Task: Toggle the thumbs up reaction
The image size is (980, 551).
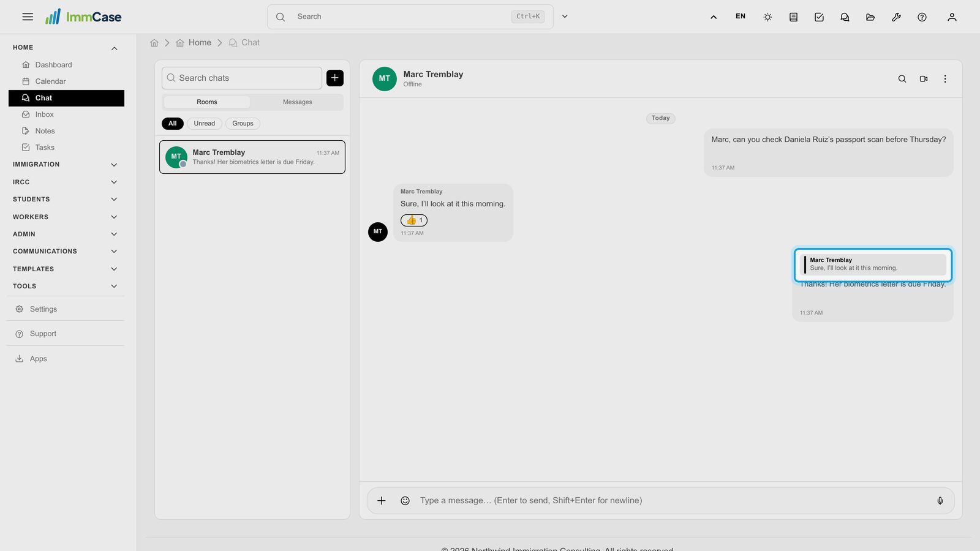Action: [x=414, y=220]
